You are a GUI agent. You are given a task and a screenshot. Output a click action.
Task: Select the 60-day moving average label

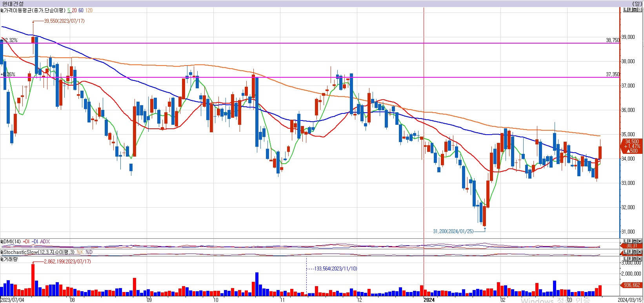(x=81, y=10)
